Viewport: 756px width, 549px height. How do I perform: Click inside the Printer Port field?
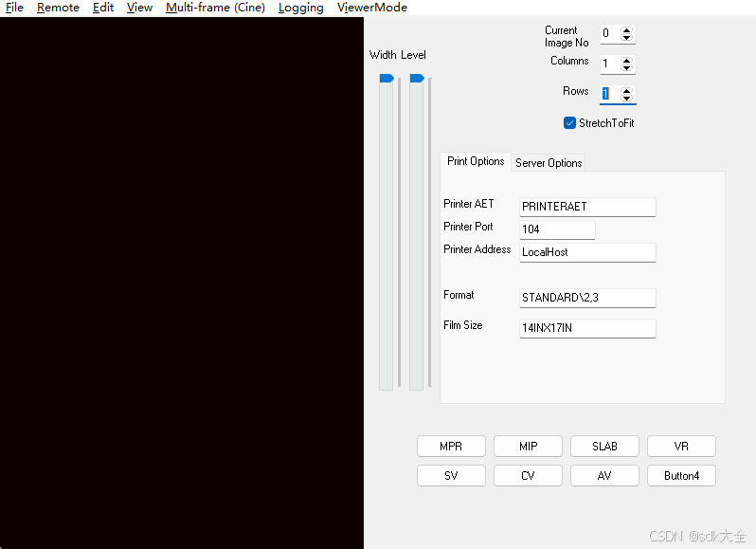[557, 229]
